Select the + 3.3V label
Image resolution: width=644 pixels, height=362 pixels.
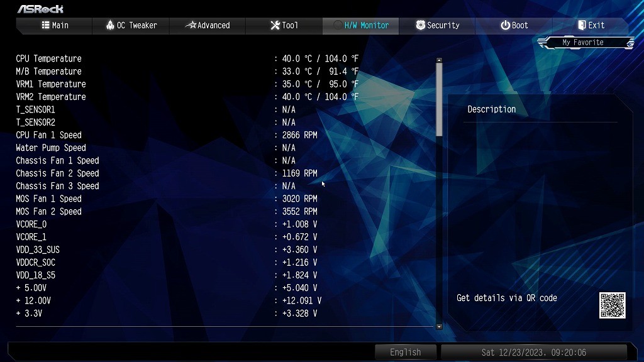click(x=29, y=314)
